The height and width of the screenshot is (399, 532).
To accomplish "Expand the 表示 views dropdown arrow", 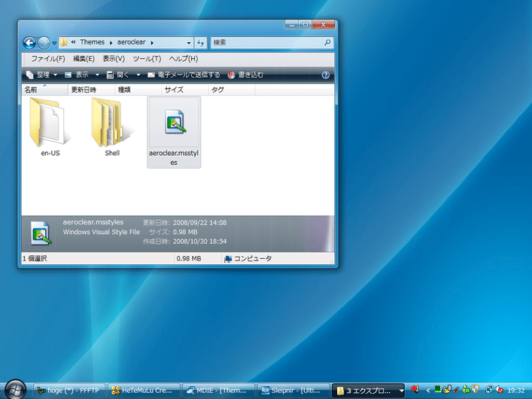I will (x=97, y=75).
